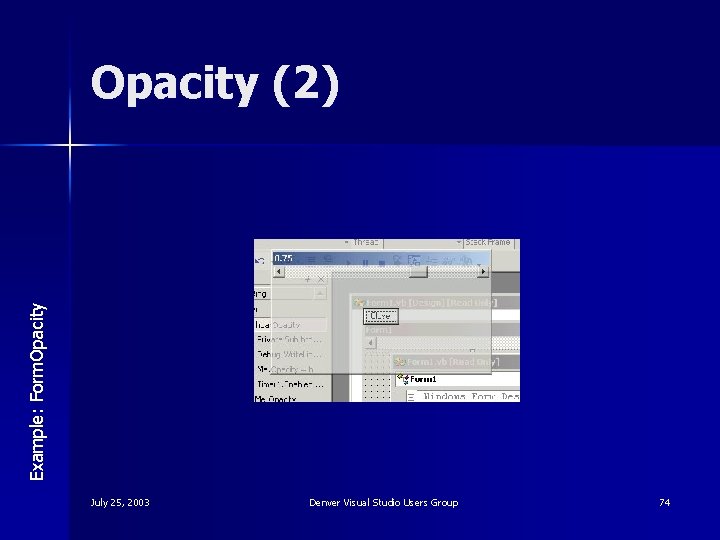This screenshot has width=720, height=540.
Task: Select the Form1.vb [Read Only] title bar
Action: (x=456, y=362)
